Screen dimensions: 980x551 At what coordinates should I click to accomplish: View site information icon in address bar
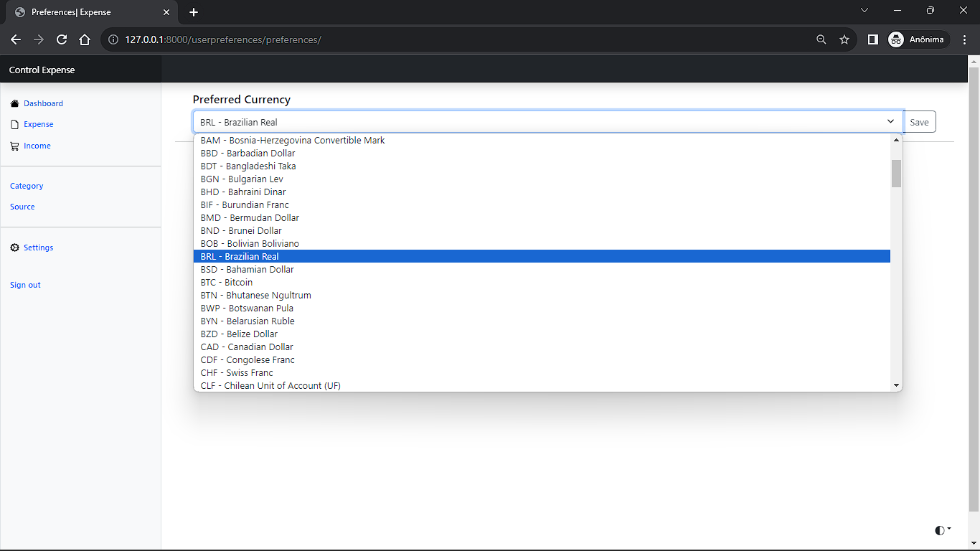[113, 39]
